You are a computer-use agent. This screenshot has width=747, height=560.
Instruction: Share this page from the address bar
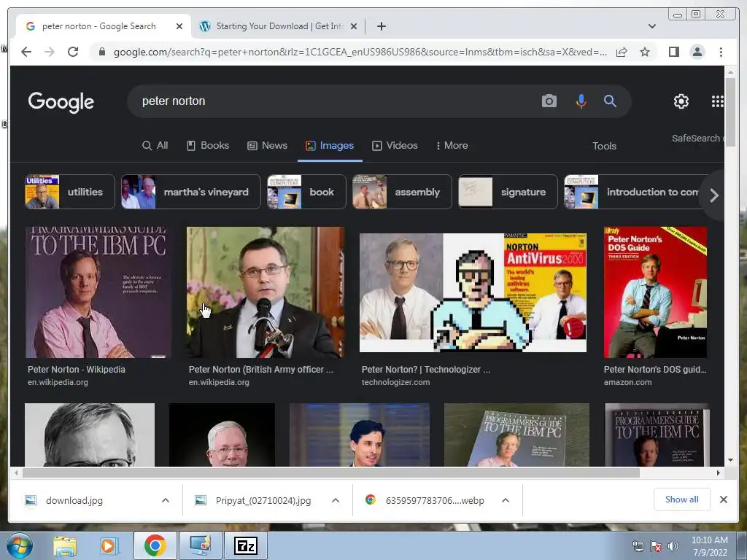[x=622, y=52]
